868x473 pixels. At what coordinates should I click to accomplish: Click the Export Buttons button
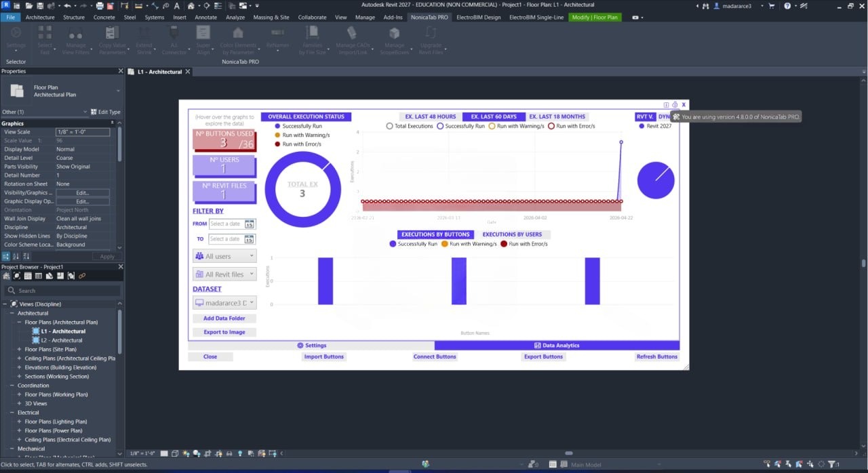pyautogui.click(x=543, y=356)
